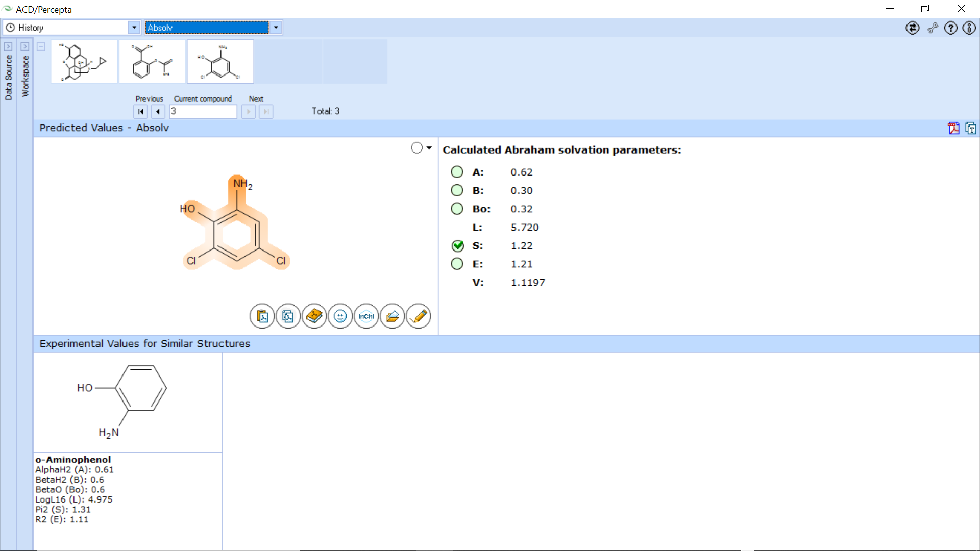This screenshot has height=551, width=980.
Task: Open the Data Source side panel
Action: (x=8, y=77)
